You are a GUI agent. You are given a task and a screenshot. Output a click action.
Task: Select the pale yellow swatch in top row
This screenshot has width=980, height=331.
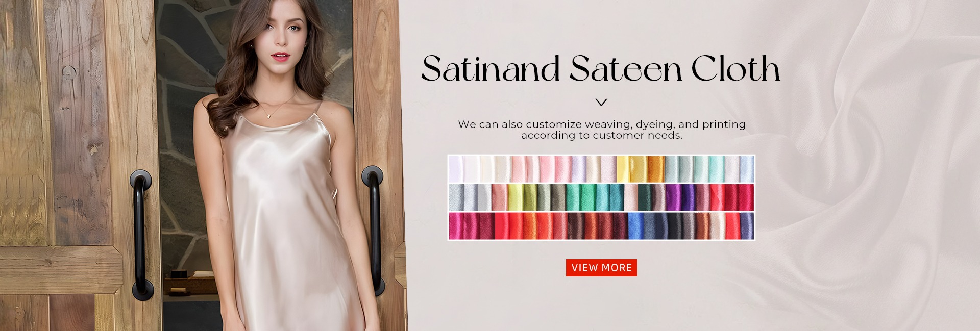[x=624, y=169]
